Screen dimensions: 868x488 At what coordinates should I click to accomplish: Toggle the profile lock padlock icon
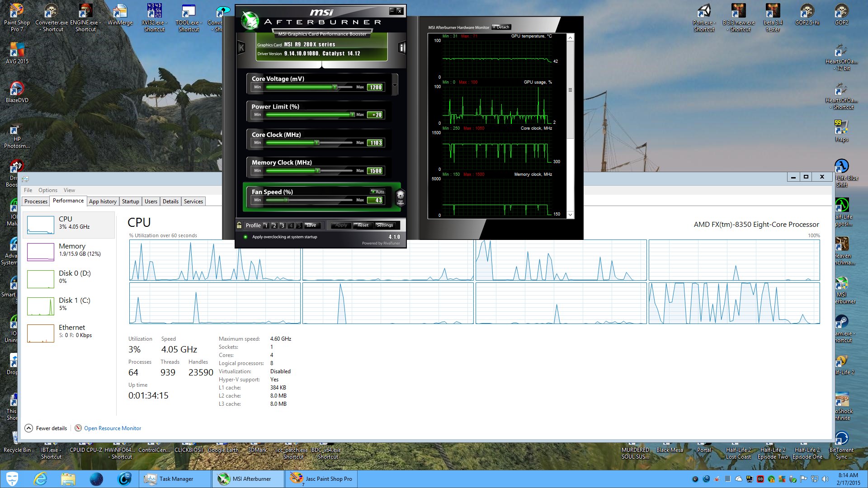tap(239, 225)
